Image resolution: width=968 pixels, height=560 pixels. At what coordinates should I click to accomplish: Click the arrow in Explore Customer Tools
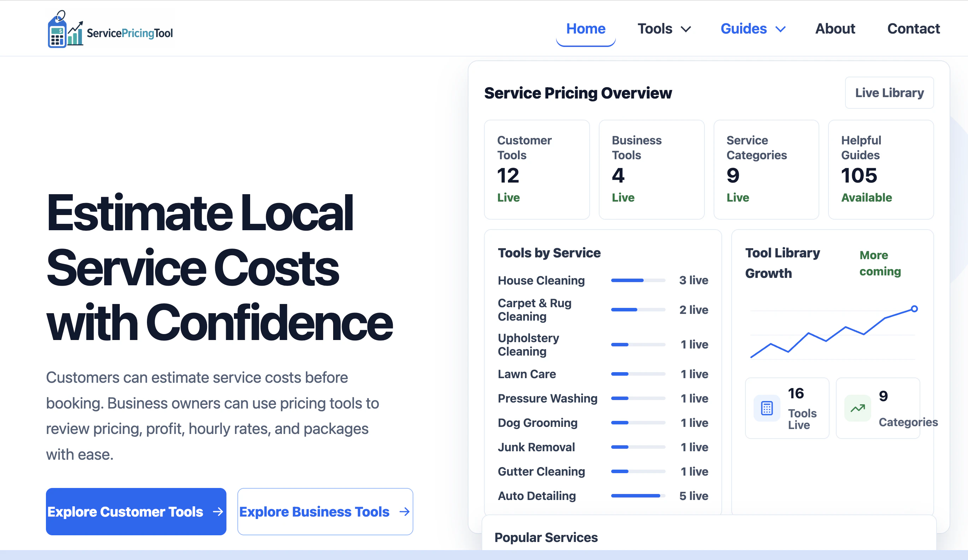[x=218, y=512]
